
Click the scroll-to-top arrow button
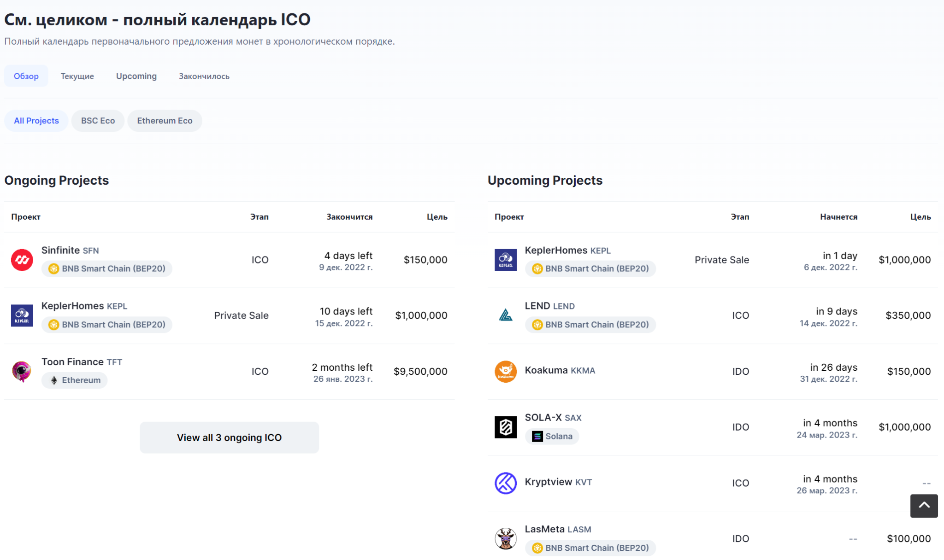[x=924, y=506]
